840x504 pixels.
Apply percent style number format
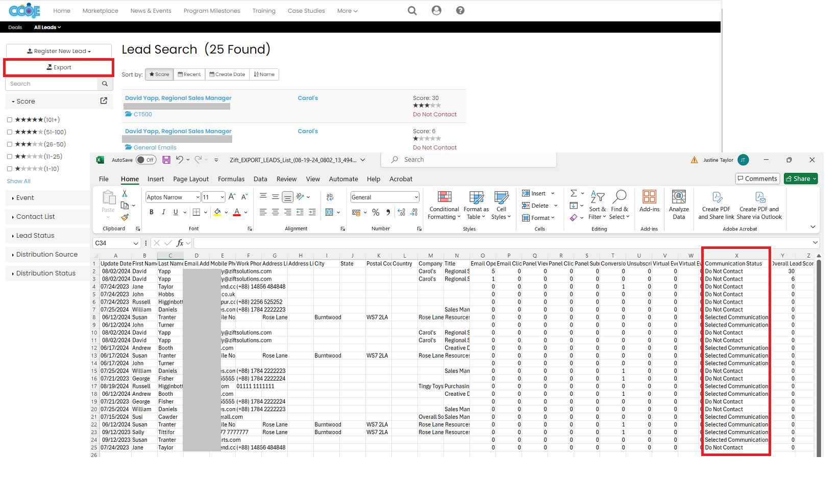(x=376, y=212)
